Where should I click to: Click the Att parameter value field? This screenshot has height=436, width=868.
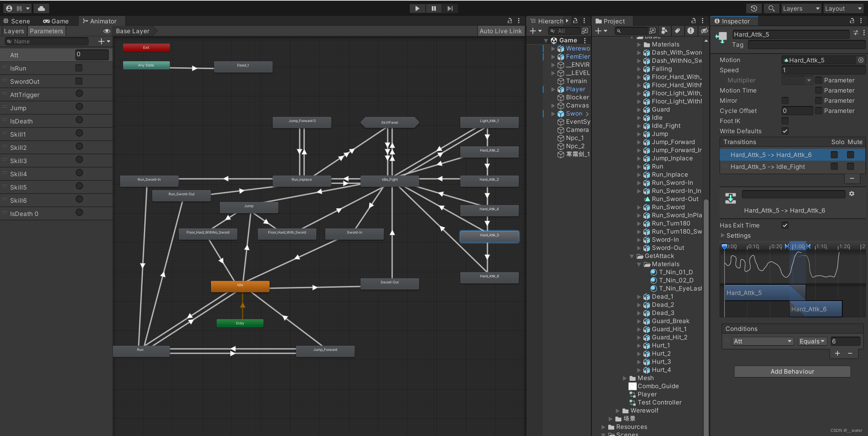click(x=92, y=55)
